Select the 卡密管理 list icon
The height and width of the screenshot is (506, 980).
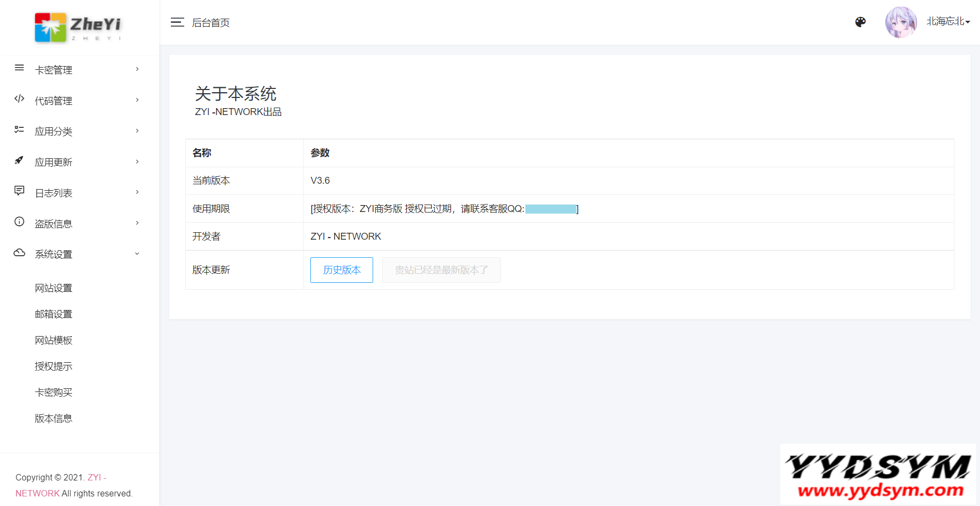click(x=19, y=68)
